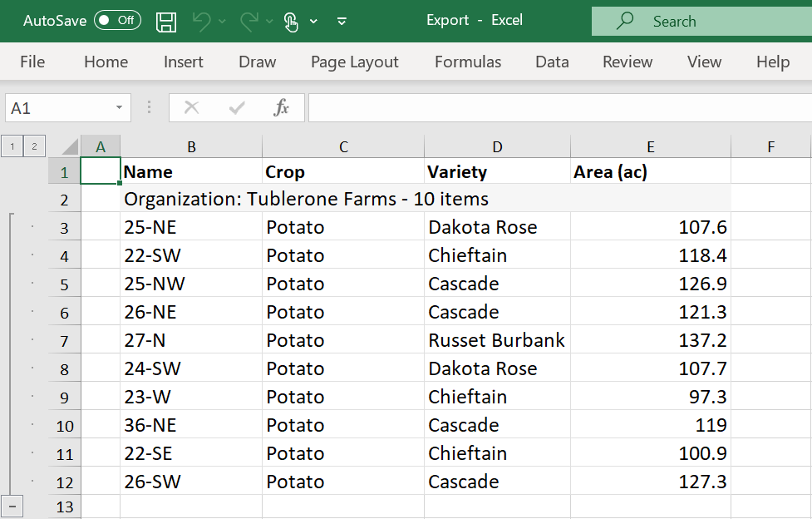Show outline level 2
This screenshot has height=519, width=812.
pos(34,146)
